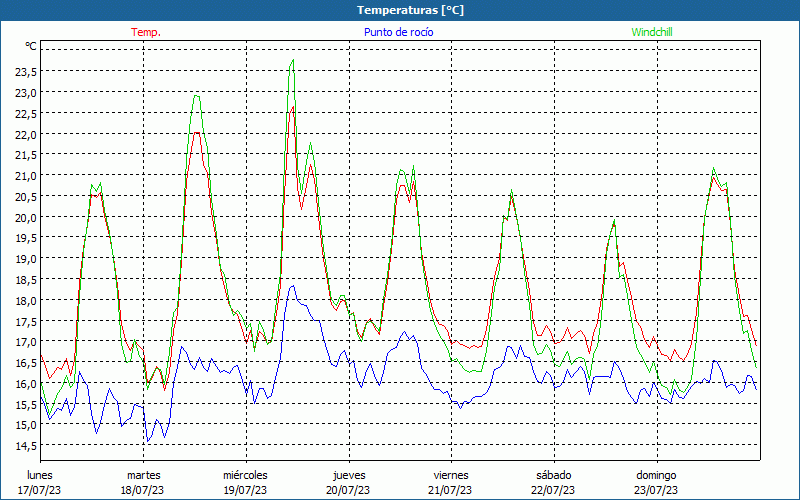The height and width of the screenshot is (500, 800).
Task: Click the sábado day label
Action: pos(554,475)
